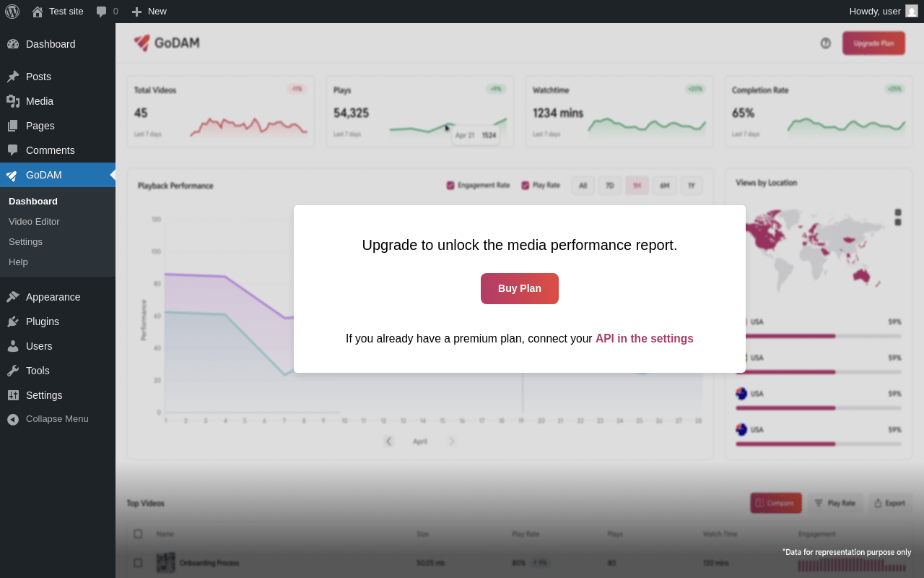
Task: Click the Export button
Action: pyautogui.click(x=890, y=503)
